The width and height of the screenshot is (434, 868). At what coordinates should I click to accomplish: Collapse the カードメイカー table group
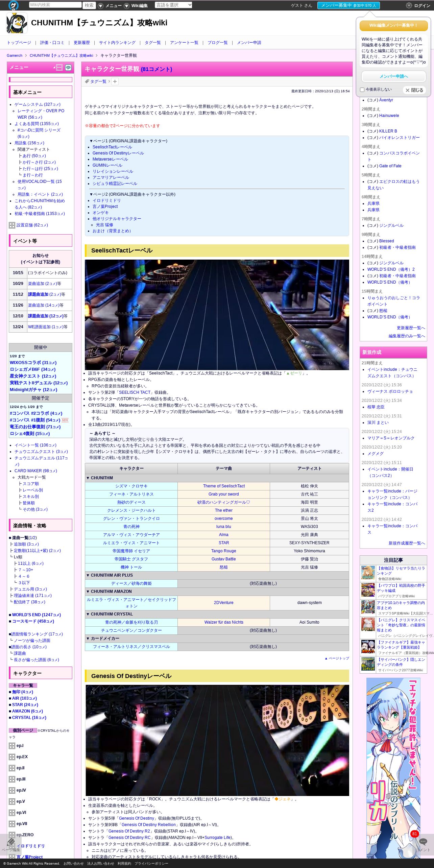(217, 638)
